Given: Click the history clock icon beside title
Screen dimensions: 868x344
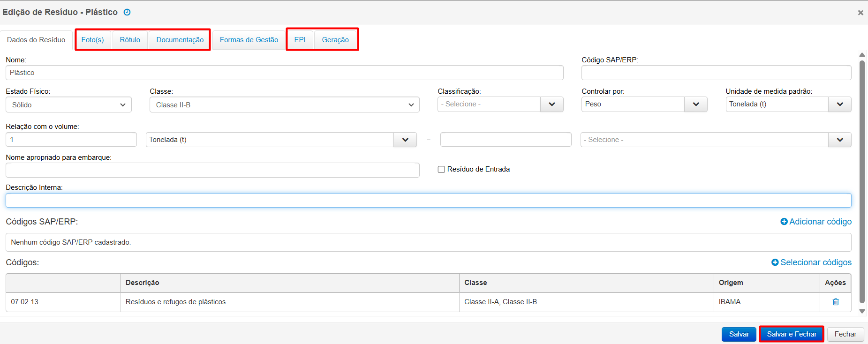Looking at the screenshot, I should (127, 12).
